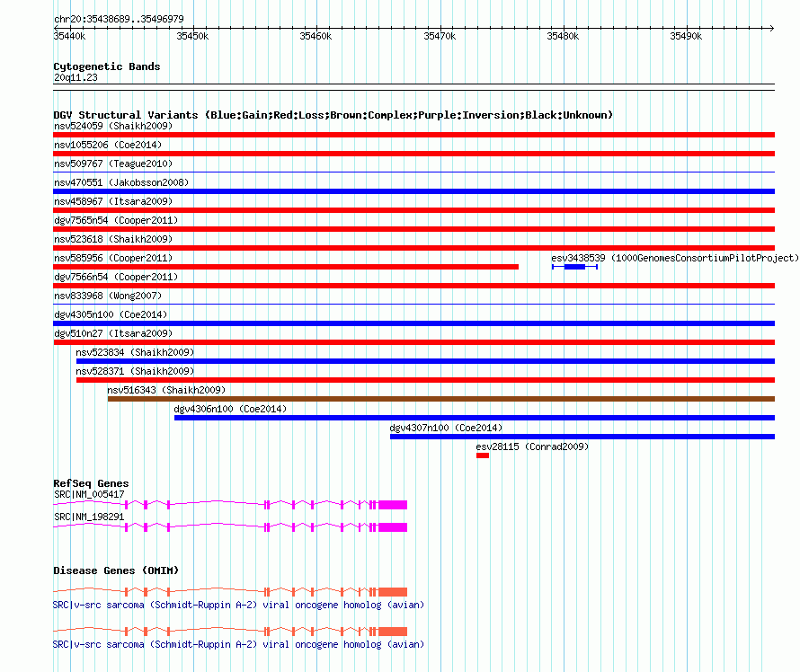Select the SRC|NM_198291 magenta gene model

(x=230, y=527)
